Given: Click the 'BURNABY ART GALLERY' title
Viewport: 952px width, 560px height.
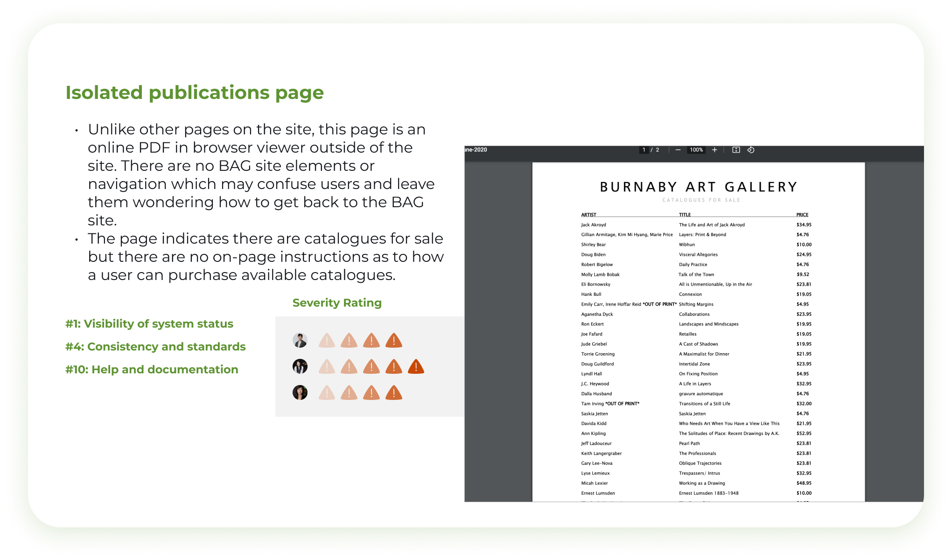Looking at the screenshot, I should coord(699,187).
